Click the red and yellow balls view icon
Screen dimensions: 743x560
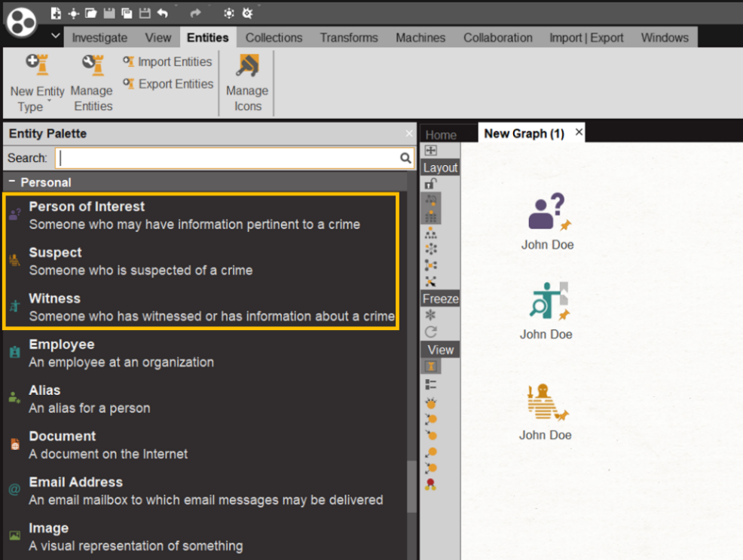431,484
